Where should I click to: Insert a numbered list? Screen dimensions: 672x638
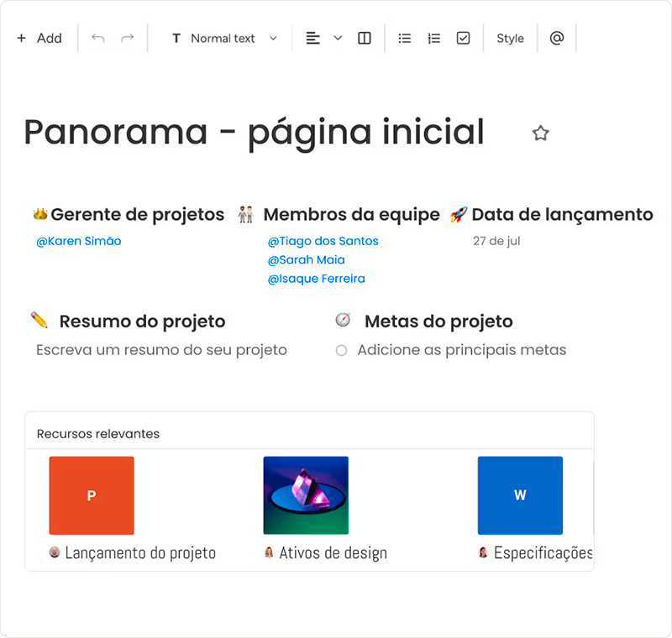[x=433, y=39]
